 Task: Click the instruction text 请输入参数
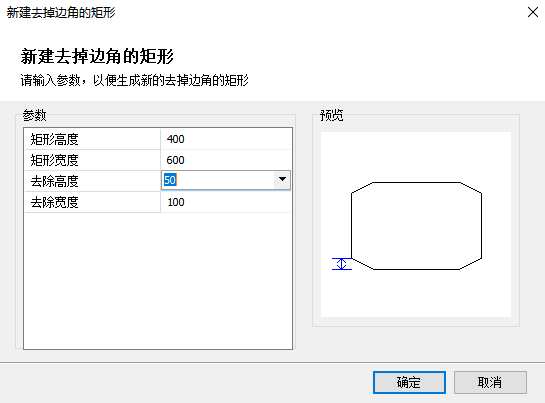[50, 80]
